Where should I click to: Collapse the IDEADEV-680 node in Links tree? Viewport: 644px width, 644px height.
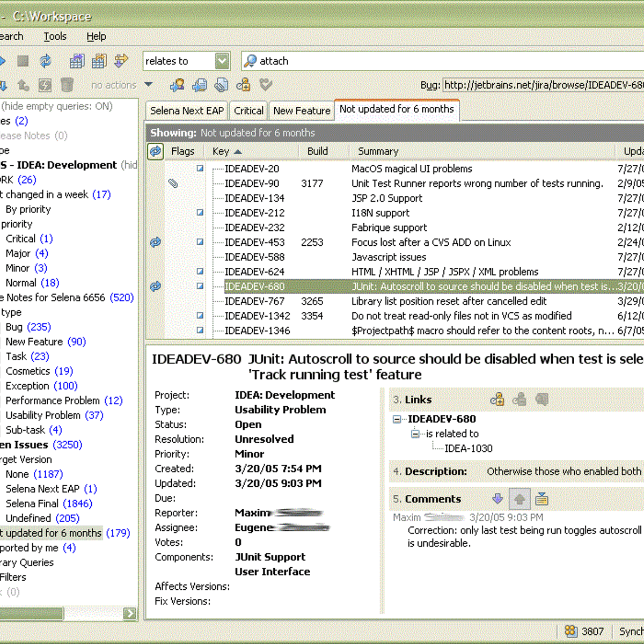[x=397, y=419]
